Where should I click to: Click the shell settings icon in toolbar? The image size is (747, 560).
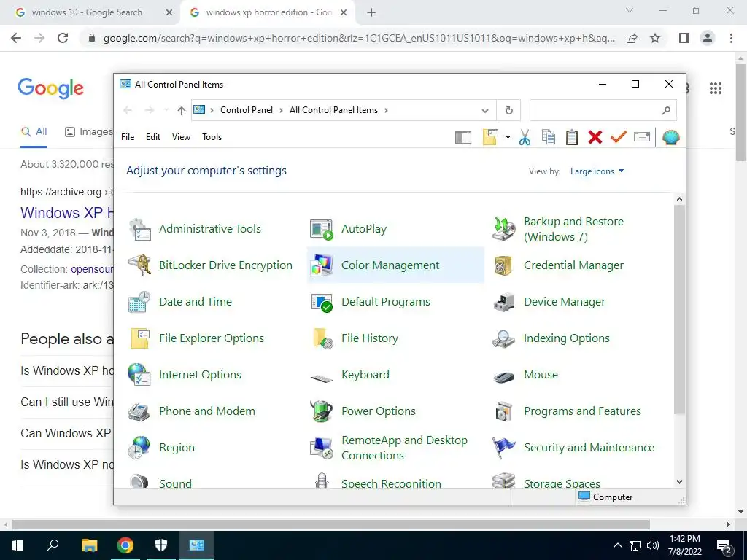click(x=671, y=138)
